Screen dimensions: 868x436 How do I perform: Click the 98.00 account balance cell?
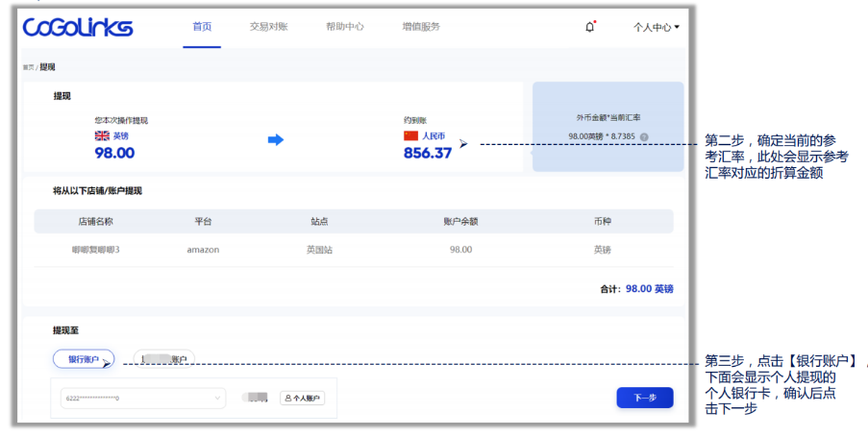(460, 250)
